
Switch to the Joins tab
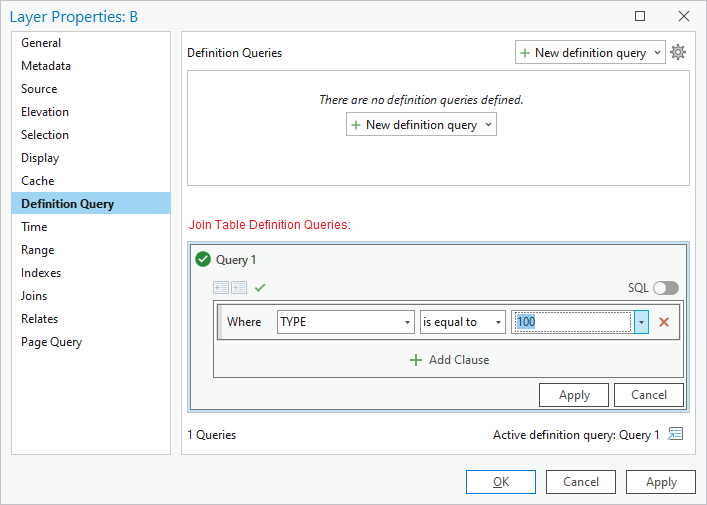point(34,296)
